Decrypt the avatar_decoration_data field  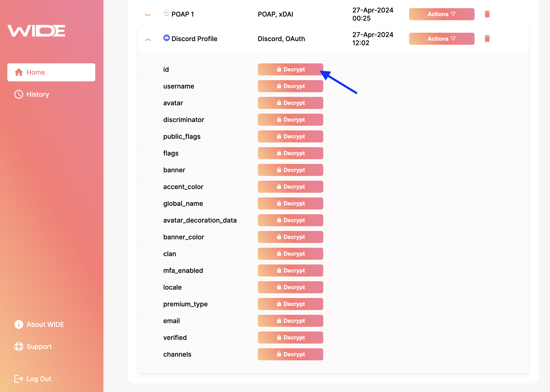[291, 220]
